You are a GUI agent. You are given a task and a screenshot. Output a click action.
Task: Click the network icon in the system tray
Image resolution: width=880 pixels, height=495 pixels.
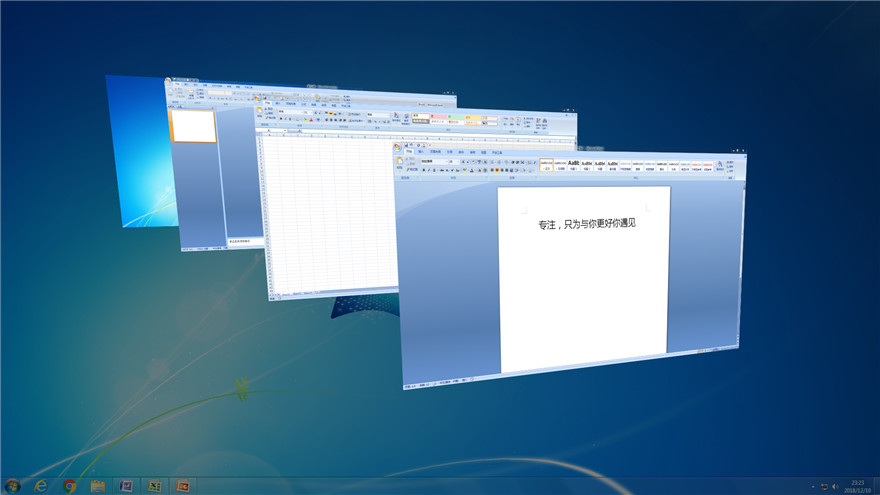click(x=824, y=487)
